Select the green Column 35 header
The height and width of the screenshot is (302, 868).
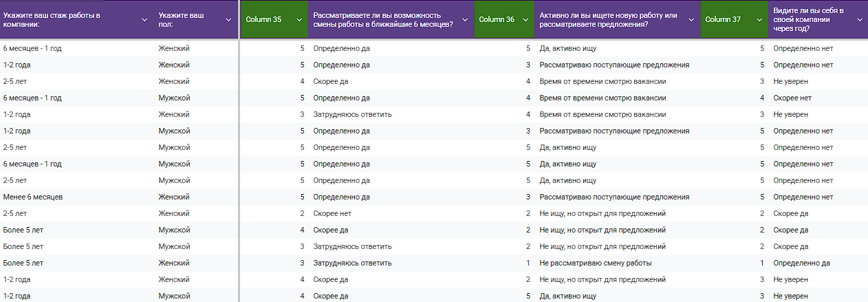(x=265, y=20)
